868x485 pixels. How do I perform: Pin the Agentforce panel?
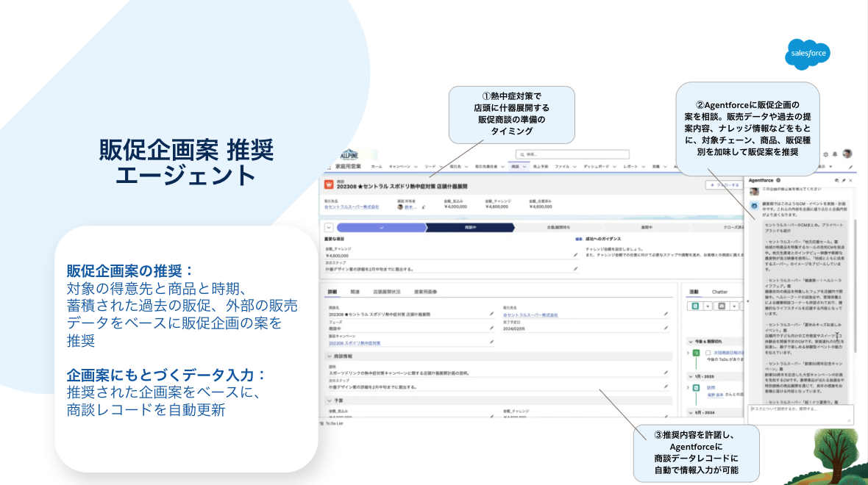[x=844, y=180]
